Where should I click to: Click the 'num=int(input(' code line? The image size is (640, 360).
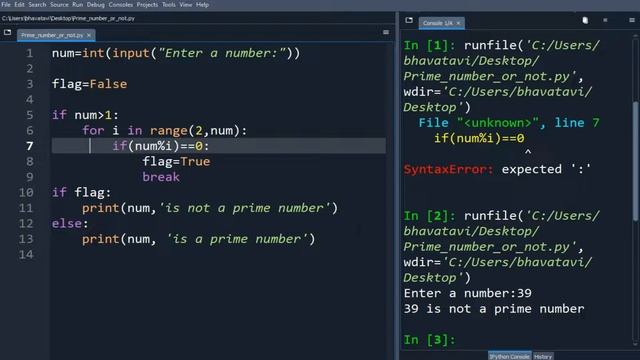[176, 53]
